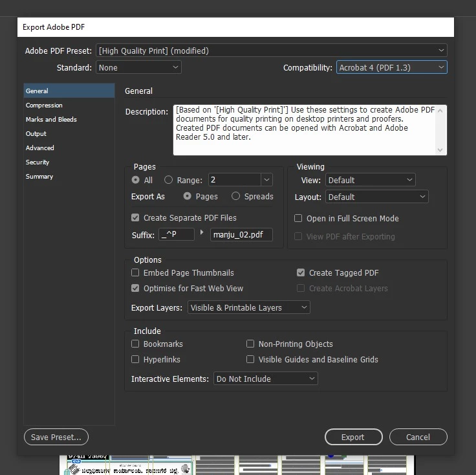Enable Open in Full Screen Mode
476x475 pixels.
tap(298, 218)
